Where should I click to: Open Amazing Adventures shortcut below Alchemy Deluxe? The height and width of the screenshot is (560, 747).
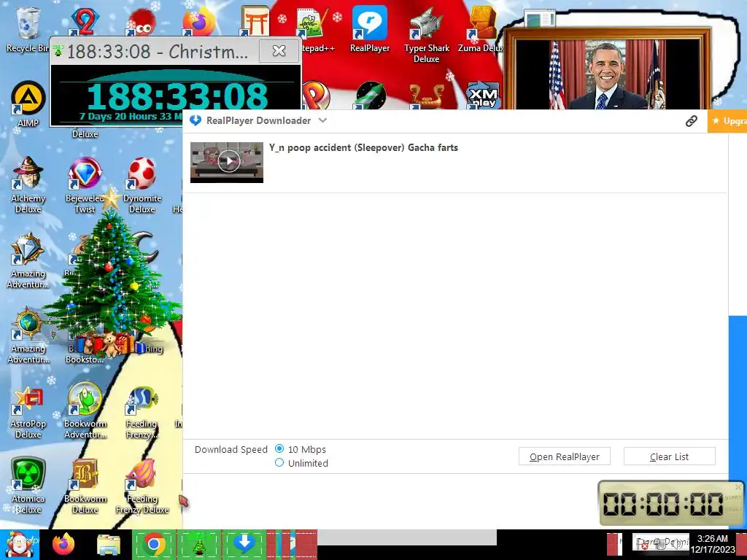click(28, 261)
